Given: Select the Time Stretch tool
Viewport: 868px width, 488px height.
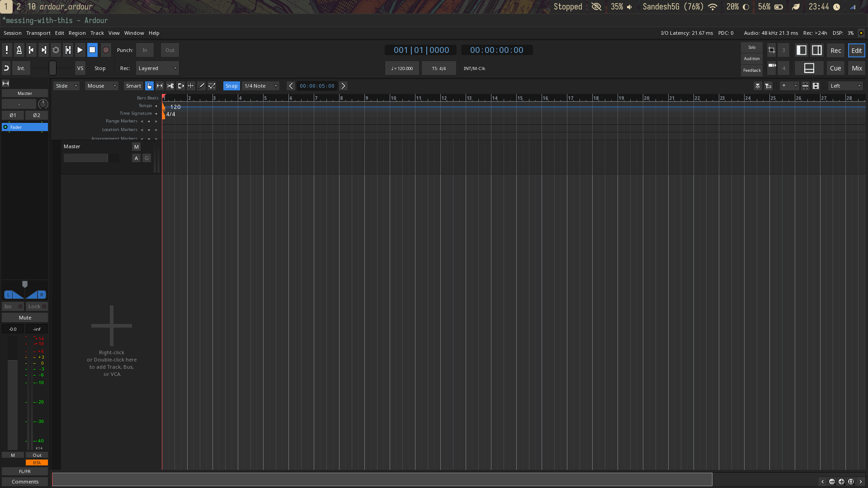Looking at the screenshot, I should coord(191,86).
